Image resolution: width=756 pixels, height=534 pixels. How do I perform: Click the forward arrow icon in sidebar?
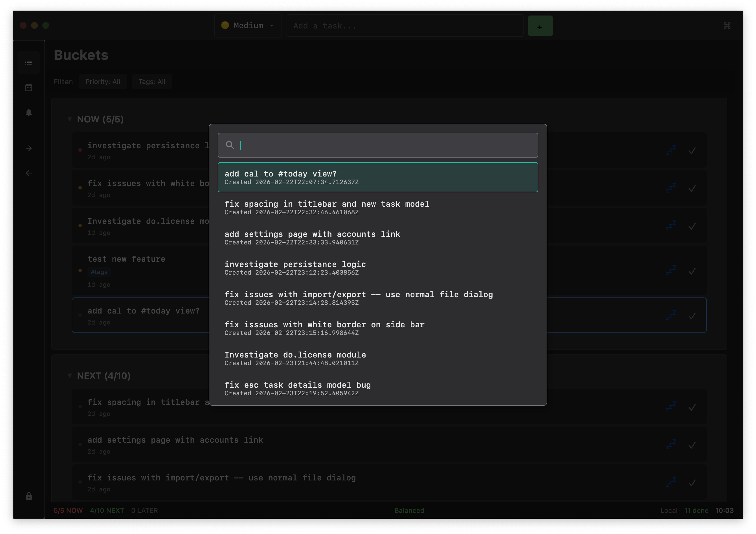(x=29, y=148)
